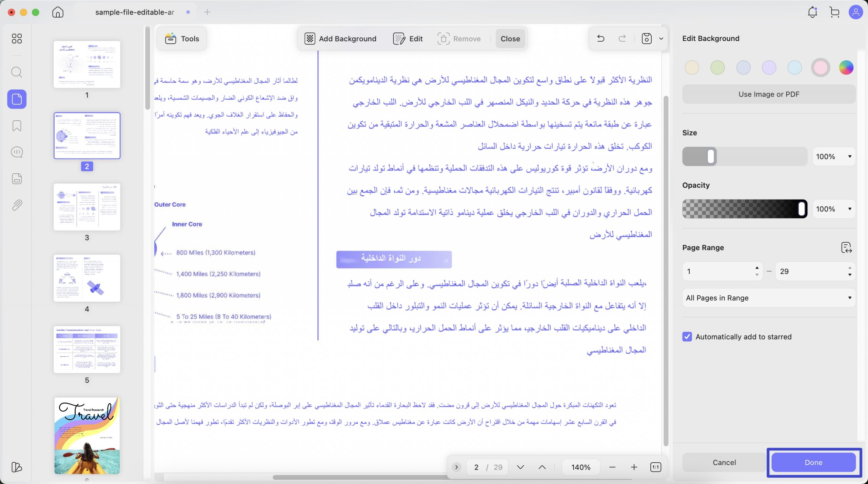Click the thumbnail panel vertical scrollbar
The width and height of the screenshot is (868, 484).
pos(147,68)
